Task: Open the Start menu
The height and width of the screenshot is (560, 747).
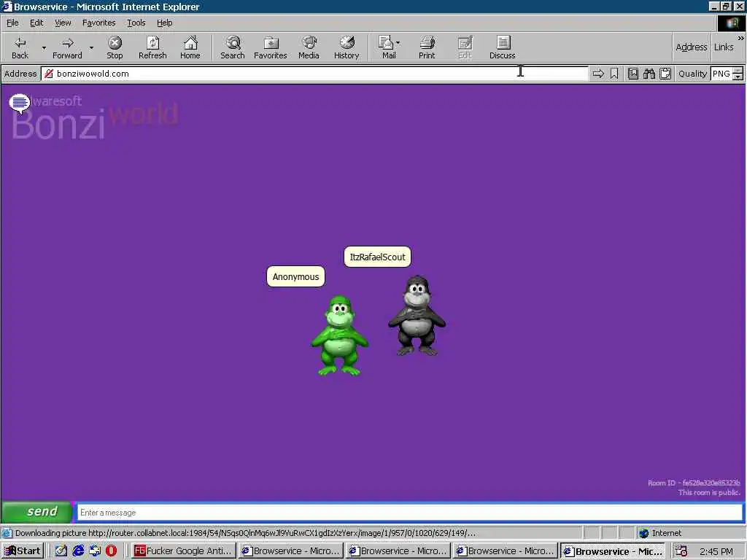Action: tap(23, 551)
